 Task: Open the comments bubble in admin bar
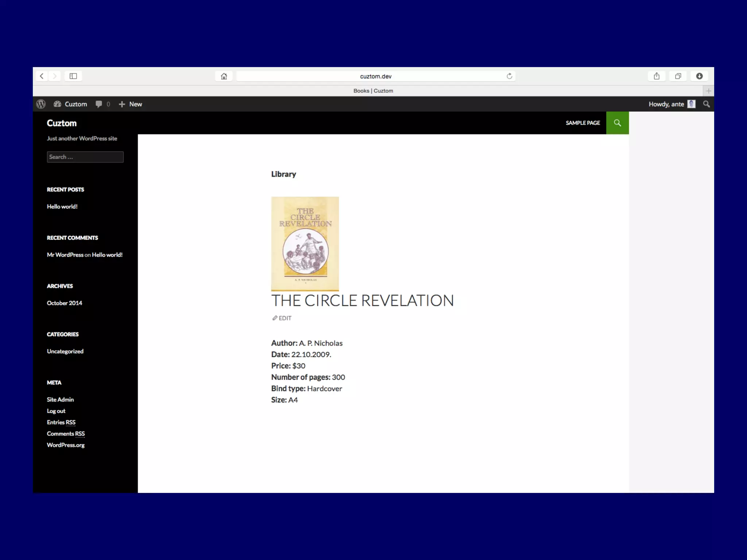pyautogui.click(x=102, y=104)
